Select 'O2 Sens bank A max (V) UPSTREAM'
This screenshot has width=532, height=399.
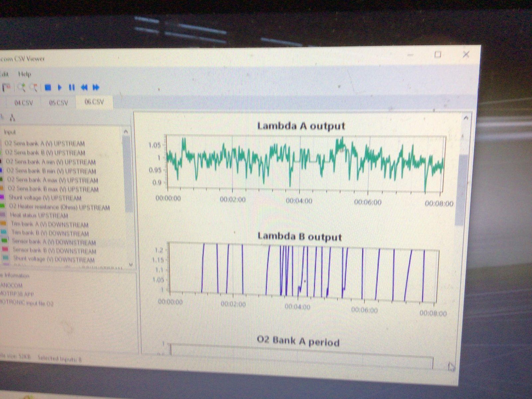tap(53, 180)
